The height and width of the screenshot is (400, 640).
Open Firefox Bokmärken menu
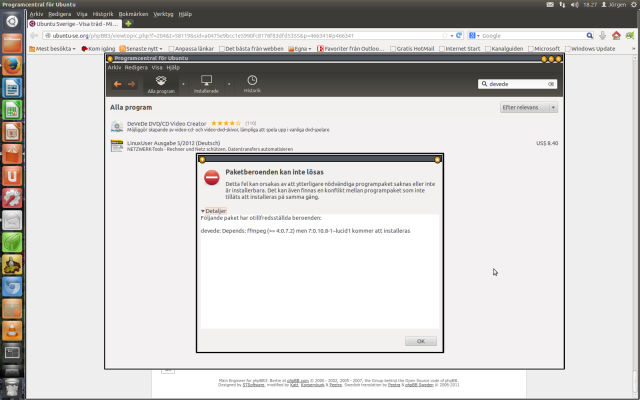tap(133, 14)
